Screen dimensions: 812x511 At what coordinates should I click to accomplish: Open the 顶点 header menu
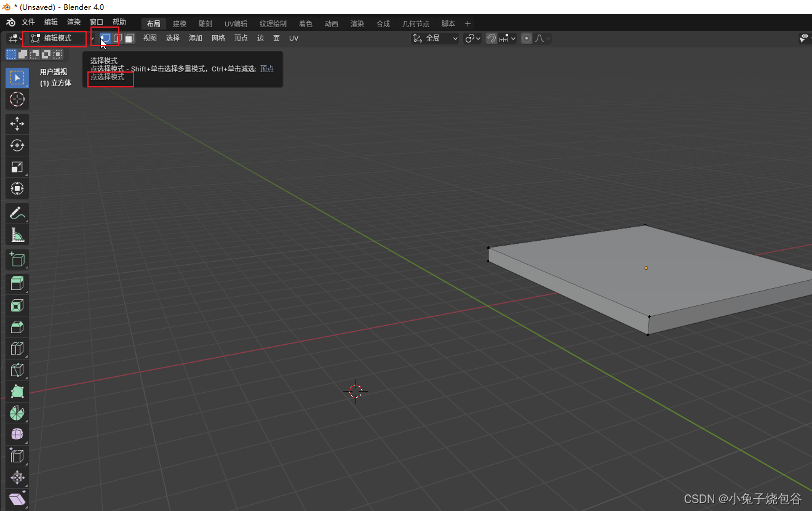(x=241, y=38)
